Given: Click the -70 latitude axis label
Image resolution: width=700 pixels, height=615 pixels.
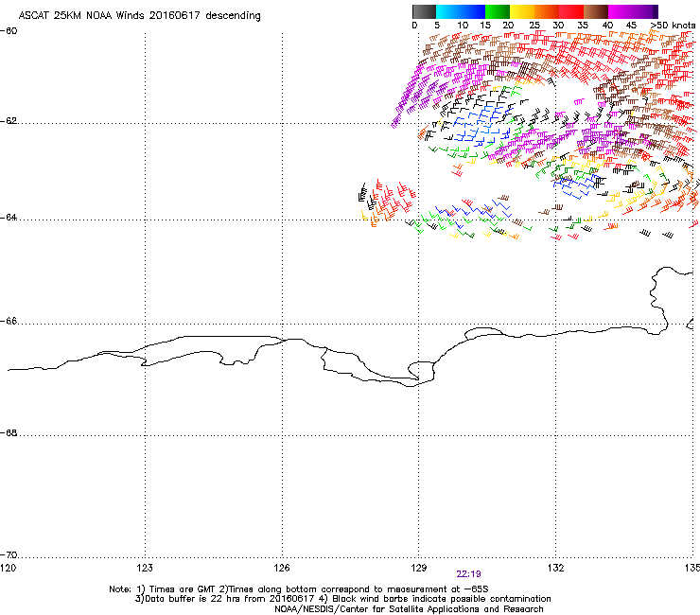Looking at the screenshot, I should 9,555.
